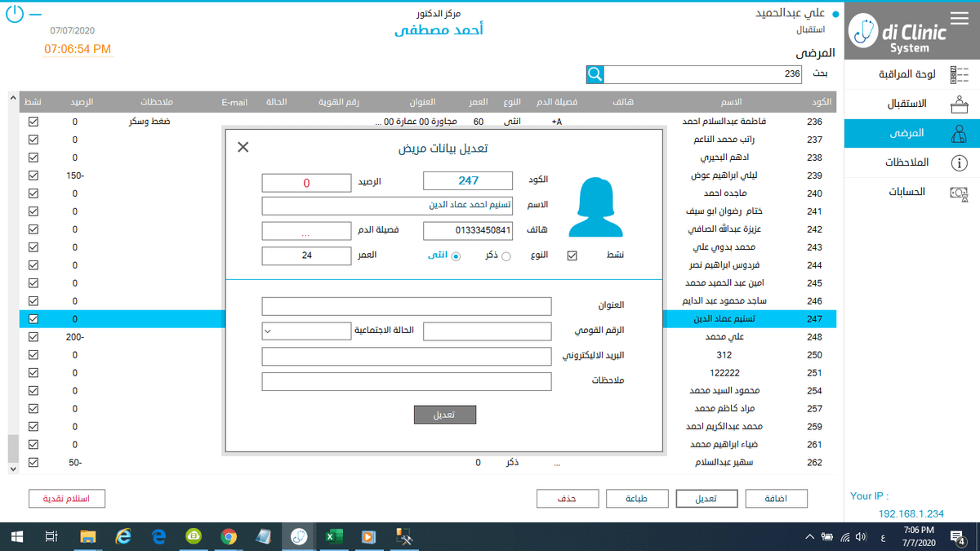The height and width of the screenshot is (551, 980).
Task: Click the reception desk icon in sidebar
Action: tap(958, 104)
